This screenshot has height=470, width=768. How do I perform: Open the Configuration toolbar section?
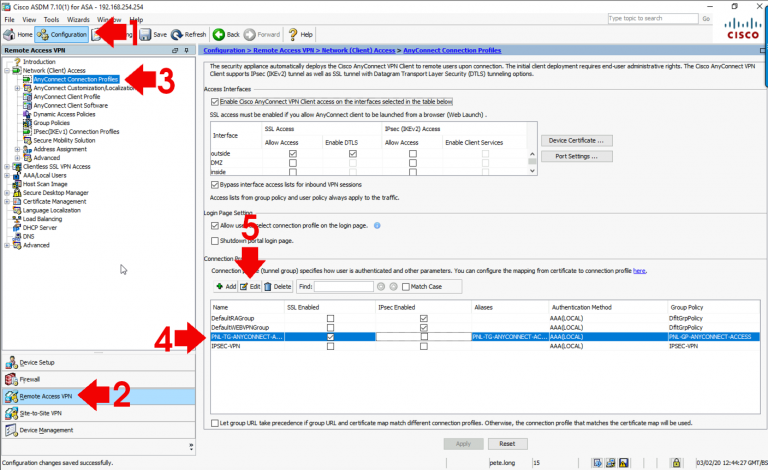62,35
